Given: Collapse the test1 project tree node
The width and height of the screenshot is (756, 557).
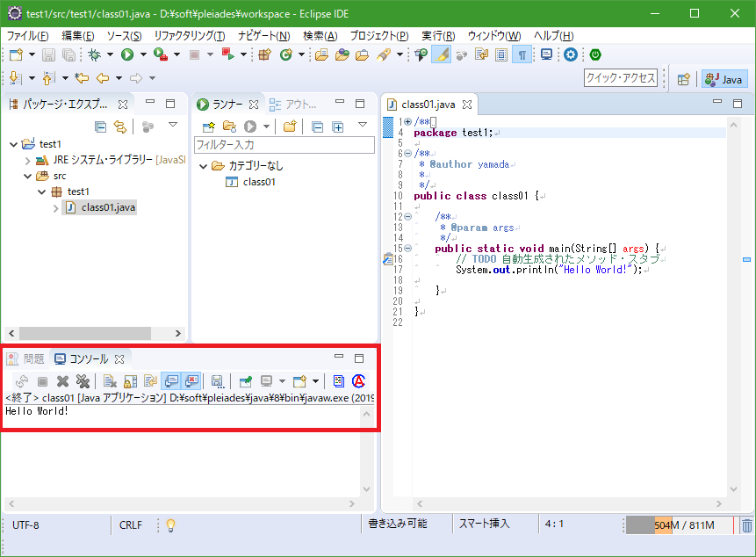Looking at the screenshot, I should (13, 144).
